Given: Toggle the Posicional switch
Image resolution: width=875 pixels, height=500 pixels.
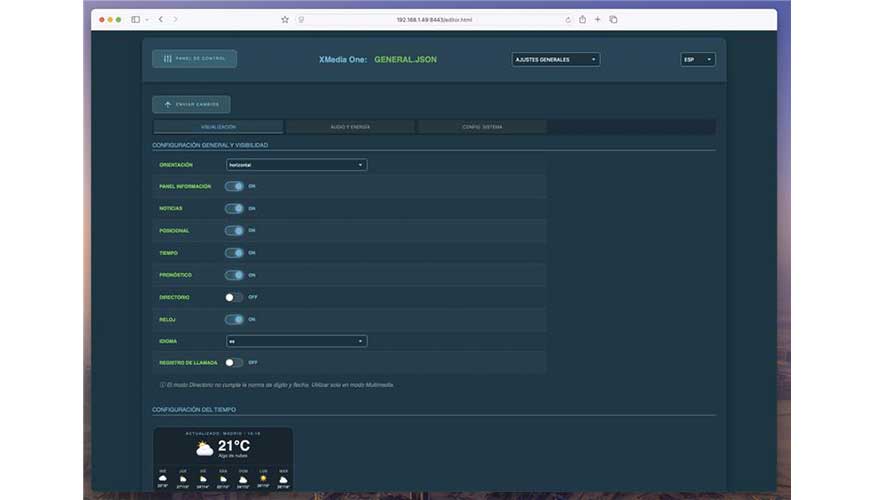Looking at the screenshot, I should [234, 230].
